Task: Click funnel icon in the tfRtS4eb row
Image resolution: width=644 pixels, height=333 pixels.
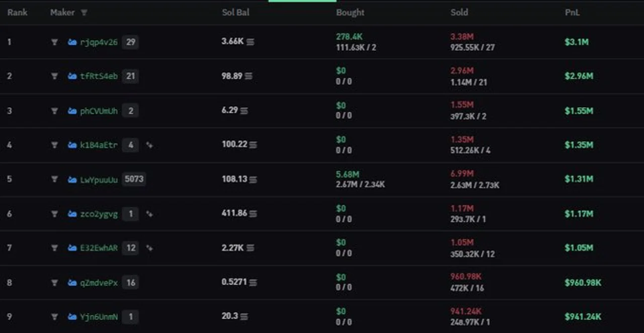Action: point(54,76)
